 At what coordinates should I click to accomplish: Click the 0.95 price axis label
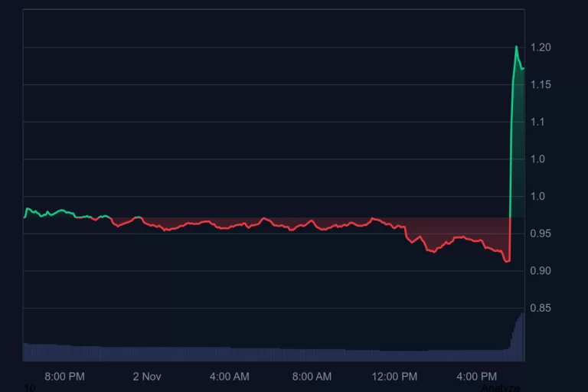pos(542,234)
